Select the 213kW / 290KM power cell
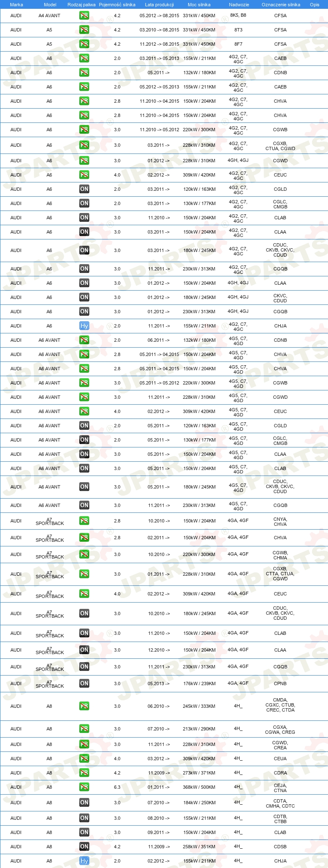Viewport: 328px width, 868px height. [199, 729]
